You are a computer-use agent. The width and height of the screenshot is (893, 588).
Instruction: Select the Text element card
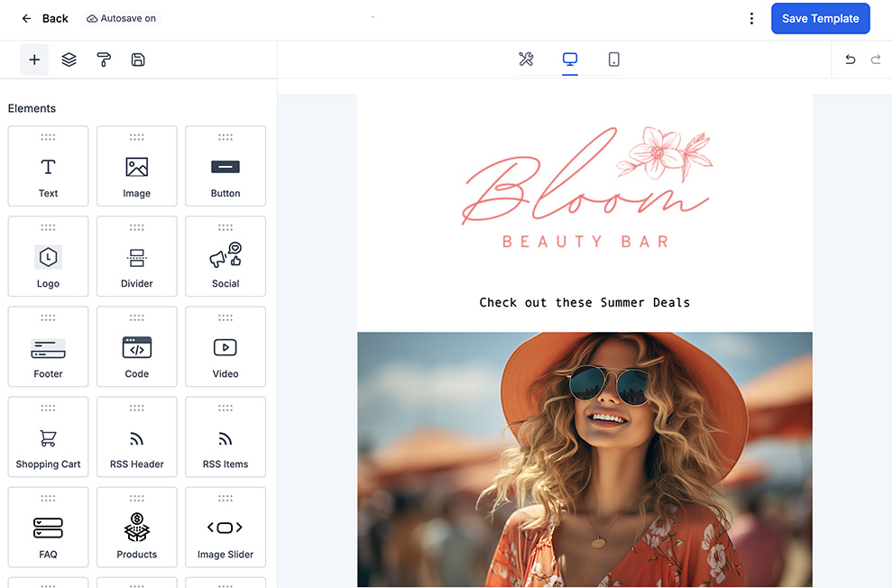tap(47, 166)
